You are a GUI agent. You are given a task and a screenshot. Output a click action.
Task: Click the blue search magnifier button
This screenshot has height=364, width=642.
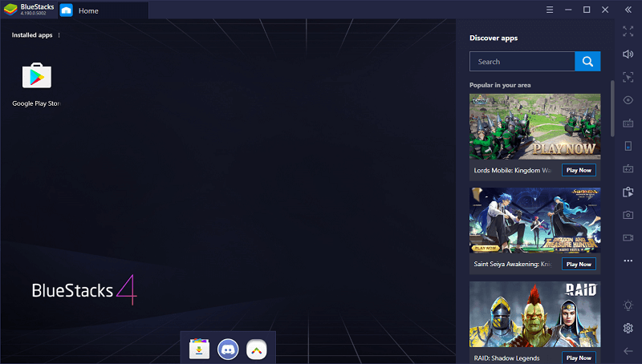point(587,62)
